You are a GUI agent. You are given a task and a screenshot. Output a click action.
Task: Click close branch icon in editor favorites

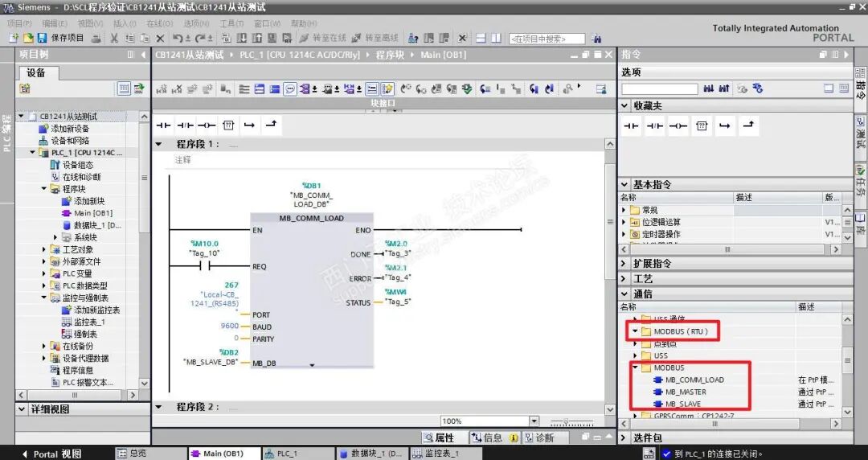tap(272, 125)
